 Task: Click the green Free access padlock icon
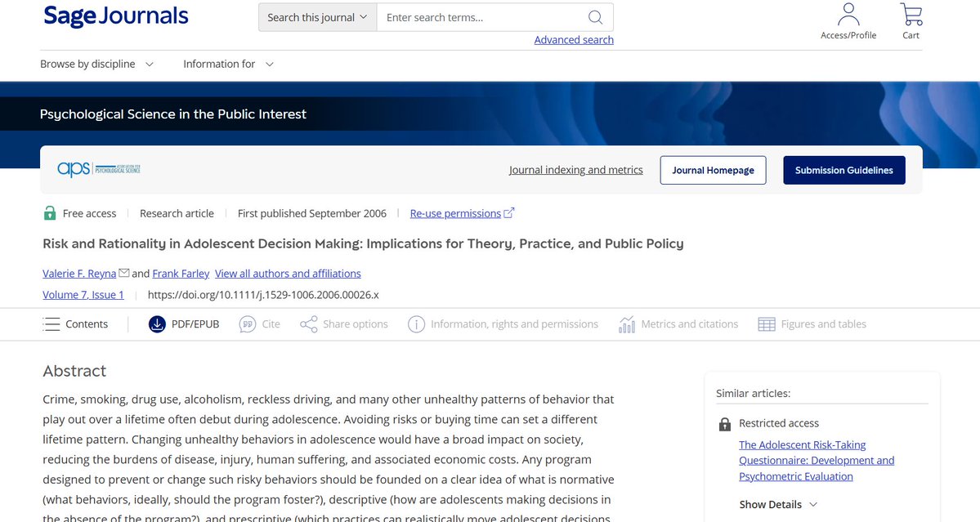(49, 213)
